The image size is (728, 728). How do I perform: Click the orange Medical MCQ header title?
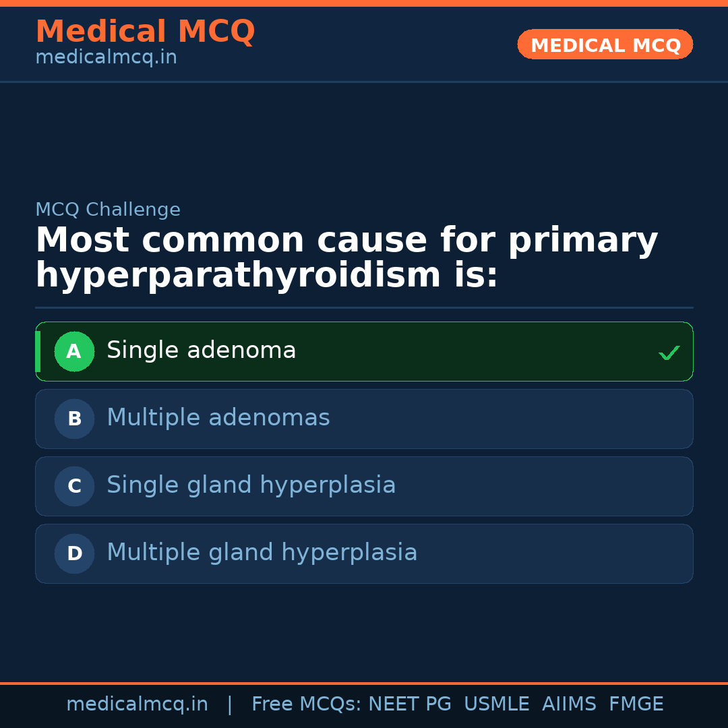tap(145, 31)
